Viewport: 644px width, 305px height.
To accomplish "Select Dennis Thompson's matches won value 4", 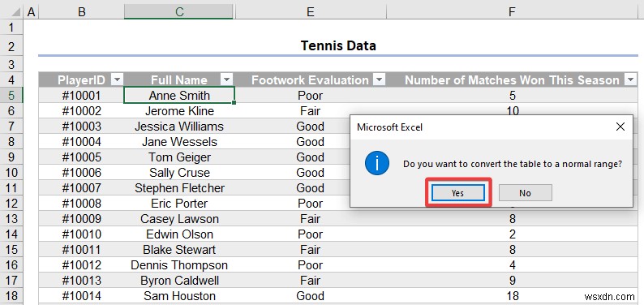I will click(512, 265).
